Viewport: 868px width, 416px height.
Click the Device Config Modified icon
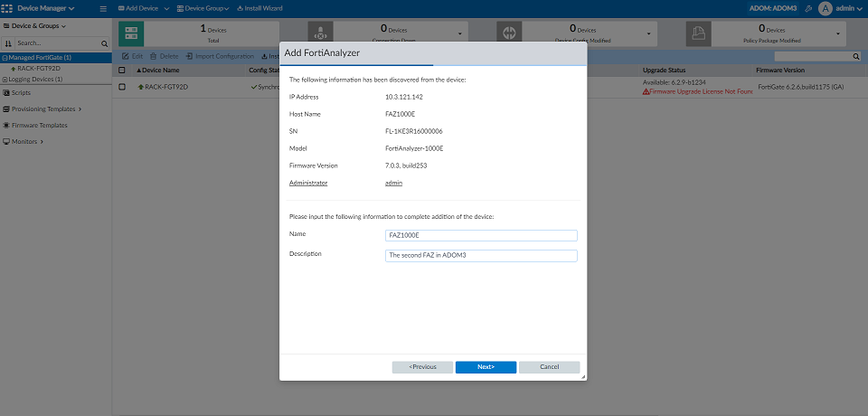(508, 33)
